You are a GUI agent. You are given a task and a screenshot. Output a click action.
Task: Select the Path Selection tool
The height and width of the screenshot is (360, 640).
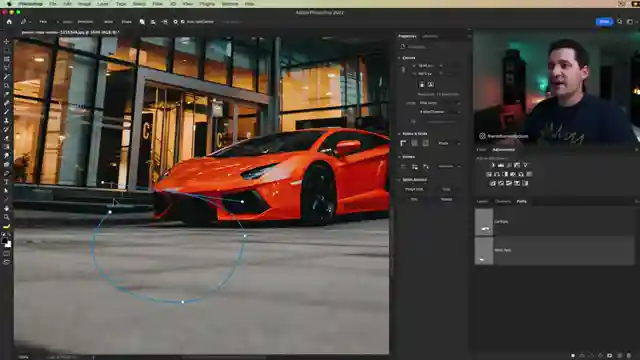coord(7,191)
